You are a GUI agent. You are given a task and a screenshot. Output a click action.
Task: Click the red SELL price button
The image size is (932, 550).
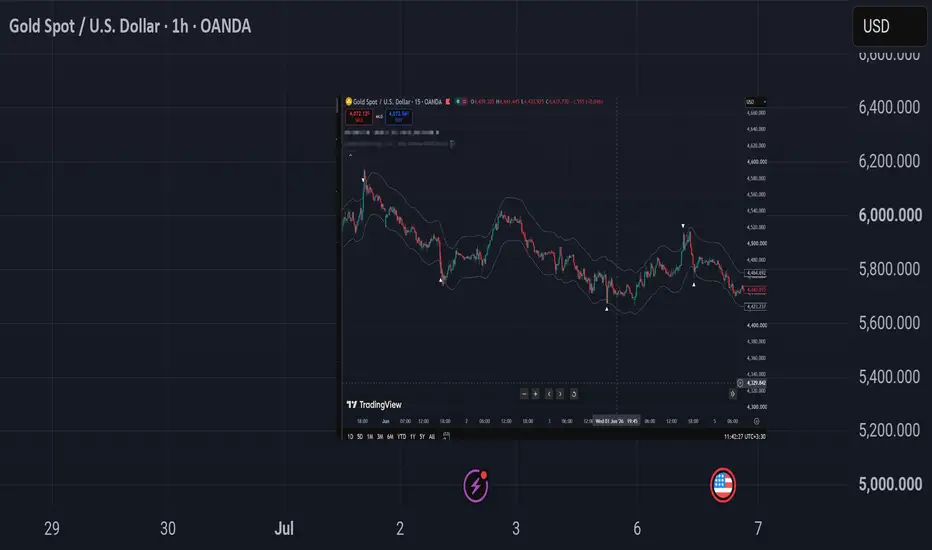359,117
